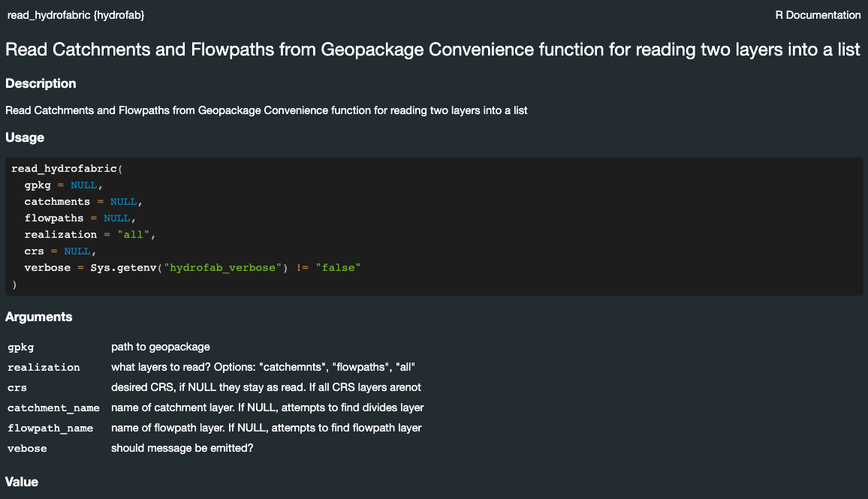Select the Usage section heading
The width and height of the screenshot is (868, 499).
point(25,137)
